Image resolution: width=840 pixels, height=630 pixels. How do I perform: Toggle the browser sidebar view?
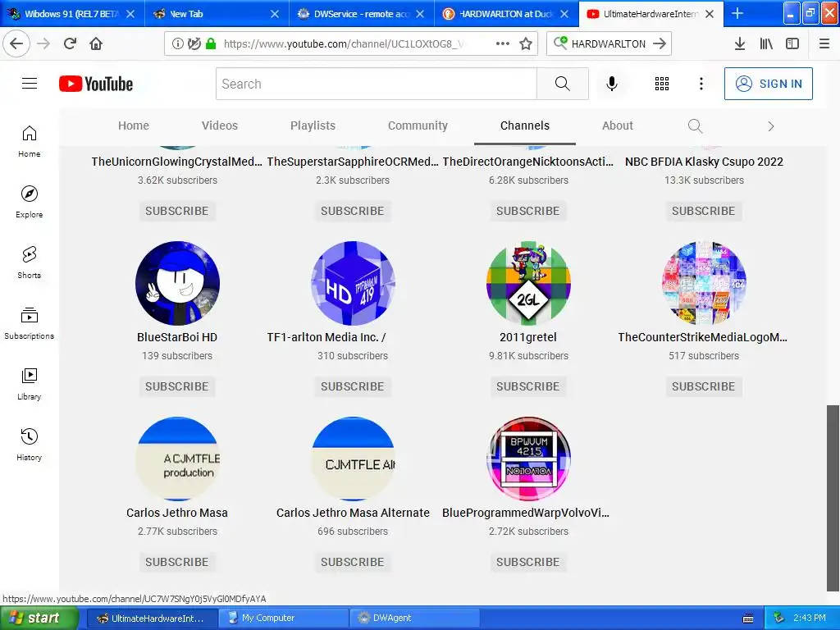[x=792, y=43]
